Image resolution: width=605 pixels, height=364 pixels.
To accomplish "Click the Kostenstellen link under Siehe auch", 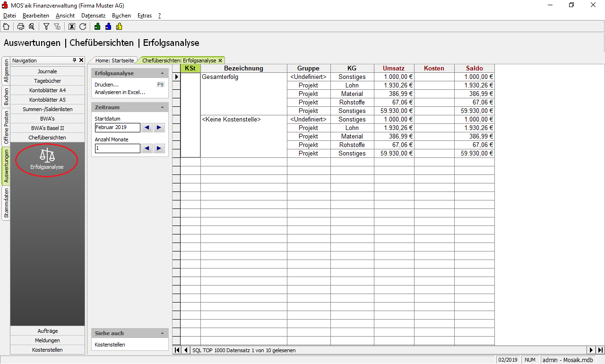I will tap(110, 345).
